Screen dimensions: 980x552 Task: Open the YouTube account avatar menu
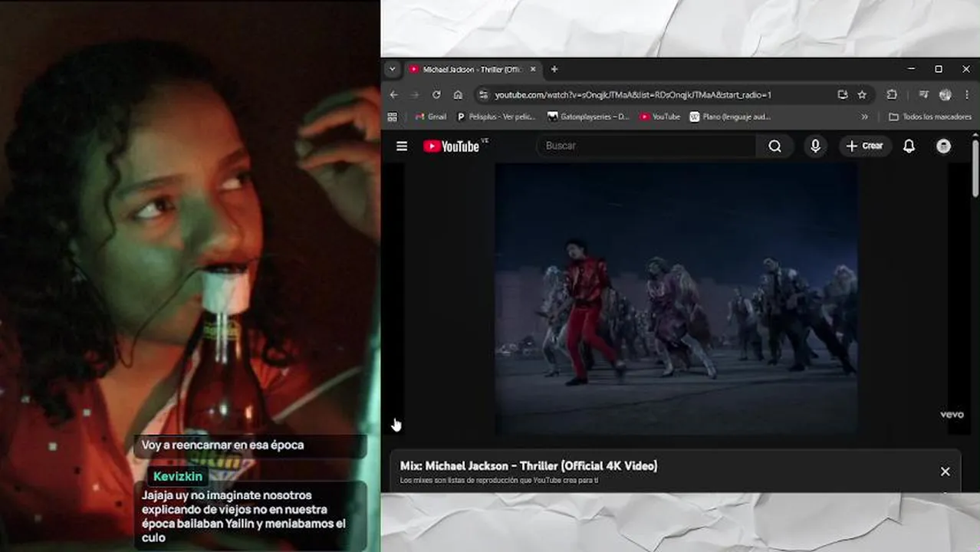pos(944,146)
